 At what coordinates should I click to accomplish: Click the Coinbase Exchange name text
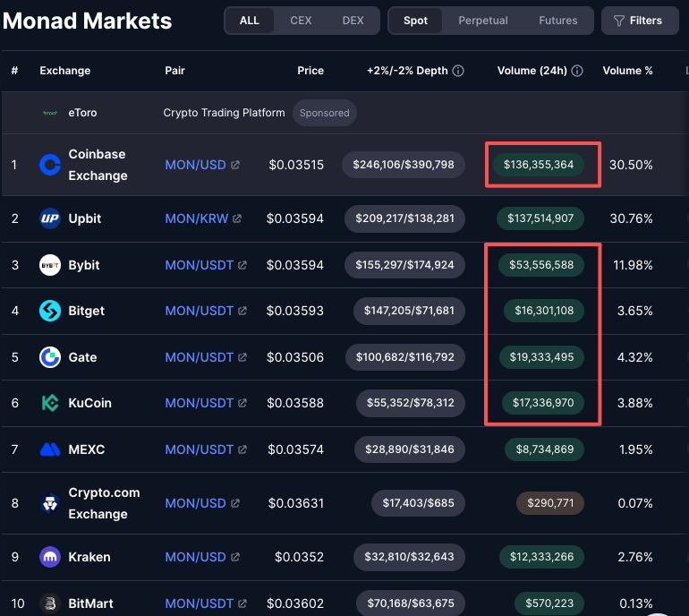point(98,165)
